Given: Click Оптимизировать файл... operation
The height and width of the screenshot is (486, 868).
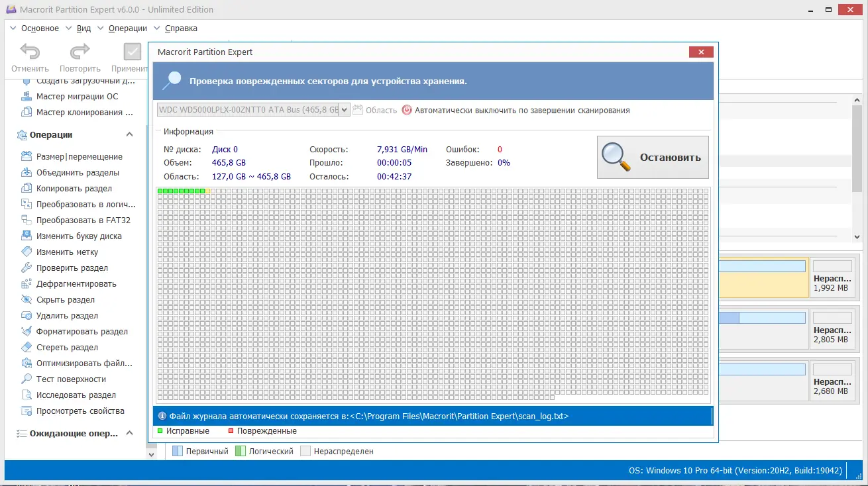Looking at the screenshot, I should pos(77,364).
